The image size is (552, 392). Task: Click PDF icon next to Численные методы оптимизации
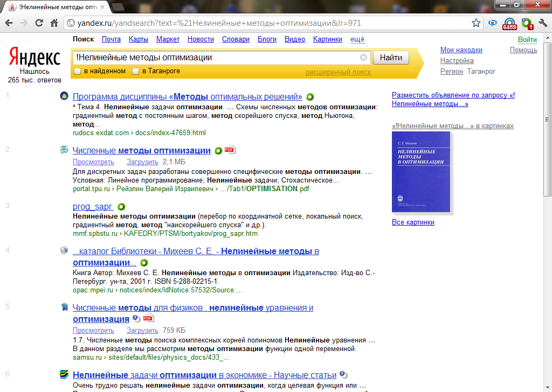click(x=230, y=150)
